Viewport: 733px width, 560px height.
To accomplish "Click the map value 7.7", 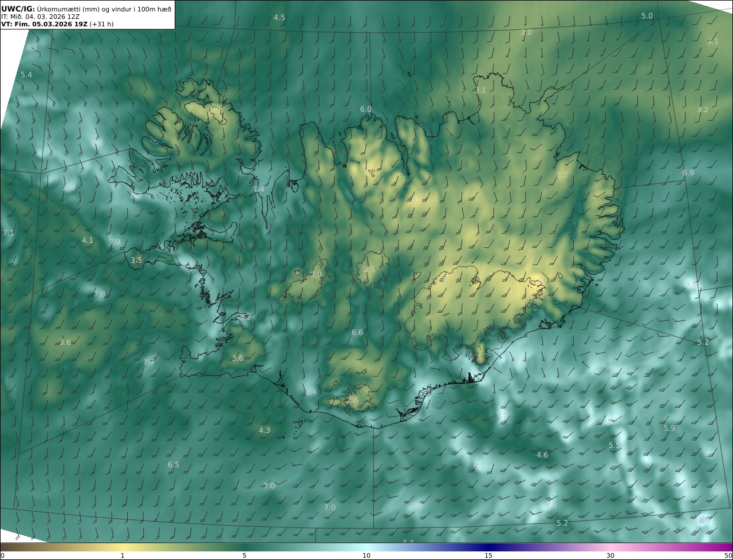I will 149,362.
